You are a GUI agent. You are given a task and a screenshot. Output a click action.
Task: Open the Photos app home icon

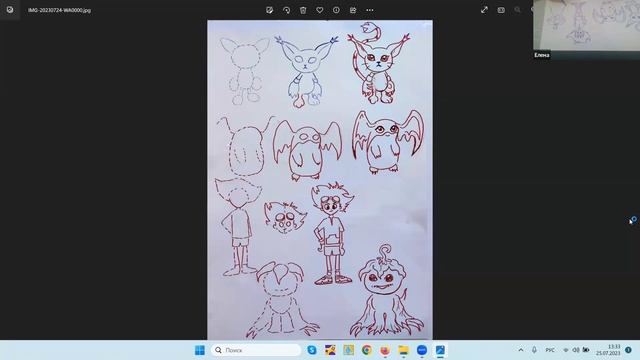[10, 10]
